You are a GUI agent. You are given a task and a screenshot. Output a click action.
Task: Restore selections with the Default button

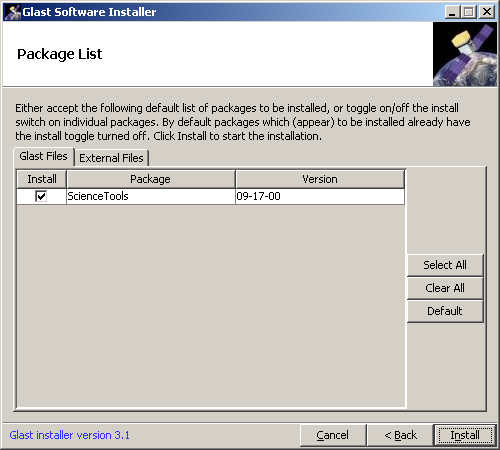[445, 311]
